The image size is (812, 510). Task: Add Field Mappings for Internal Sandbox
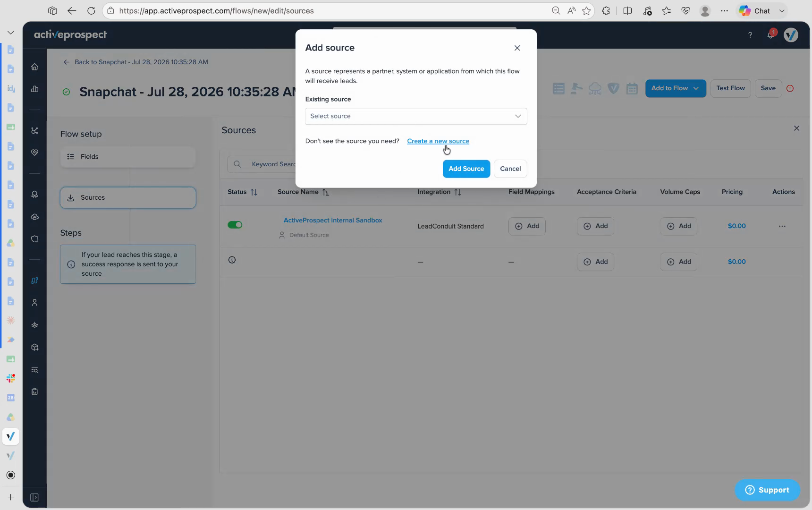click(527, 226)
